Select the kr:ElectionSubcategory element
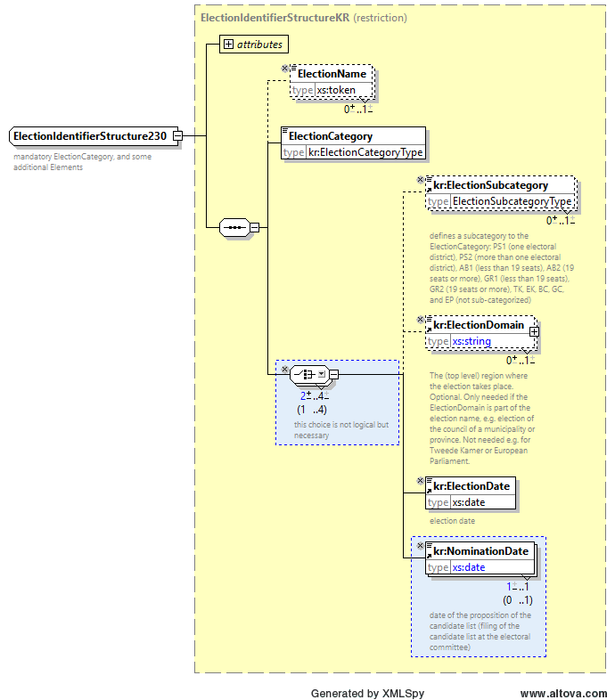The height and width of the screenshot is (700, 615). click(501, 192)
